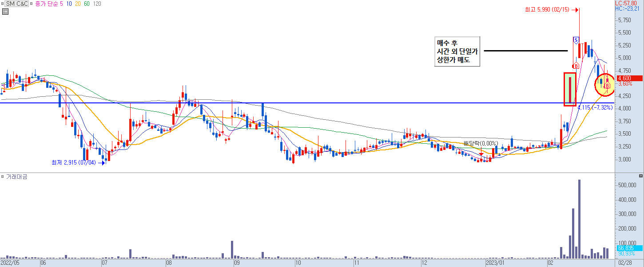The image size is (644, 267).
Task: Select the 5-day moving average legend
Action: click(61, 4)
